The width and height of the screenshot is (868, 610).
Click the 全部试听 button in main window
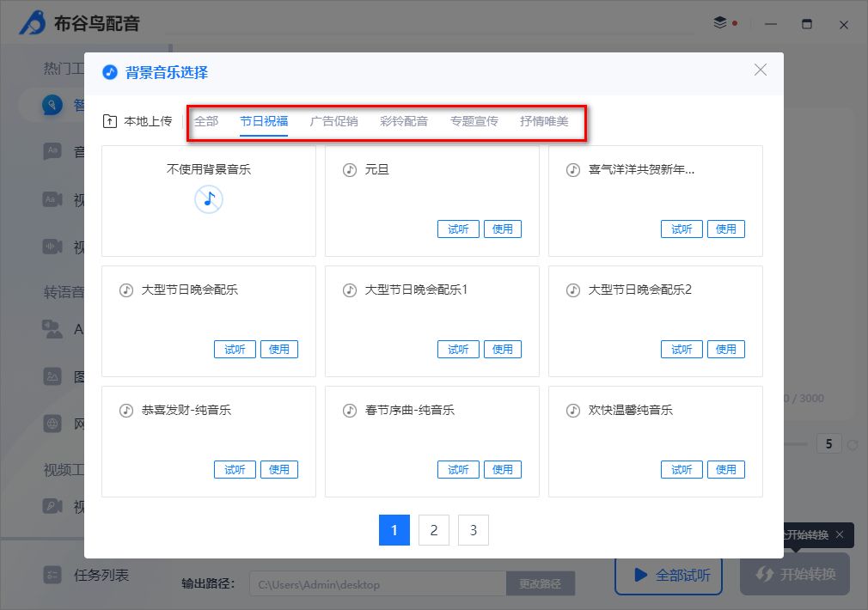(669, 576)
